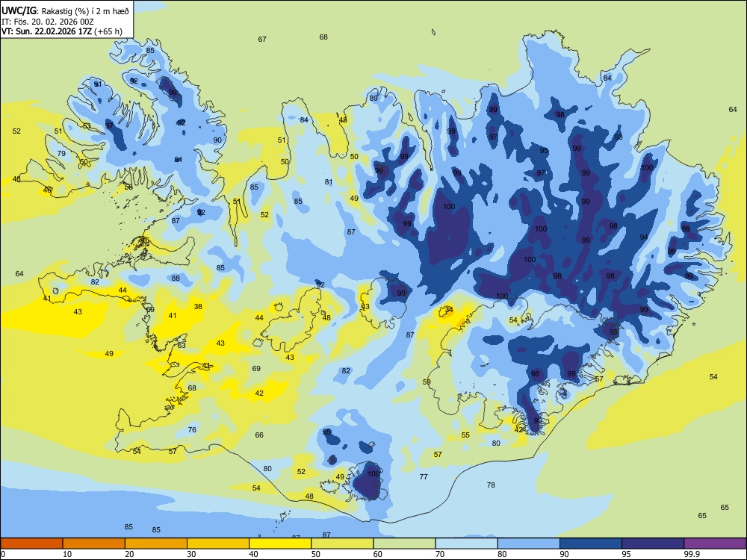Screen dimensions: 747x560
Task: Click the humidity value '53' on the map
Action: [87, 125]
